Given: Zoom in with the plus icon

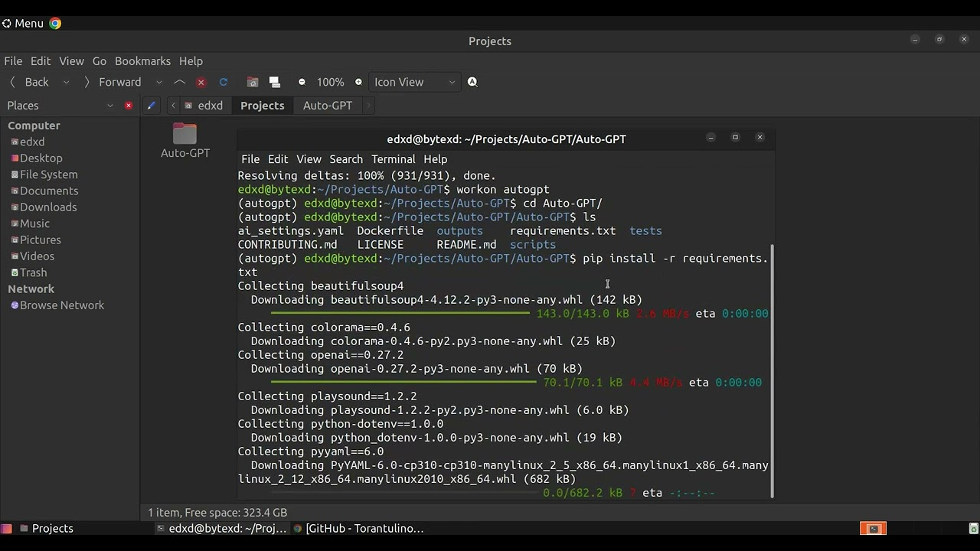Looking at the screenshot, I should click(x=358, y=82).
